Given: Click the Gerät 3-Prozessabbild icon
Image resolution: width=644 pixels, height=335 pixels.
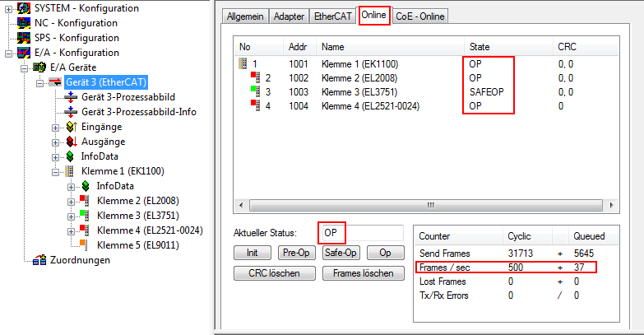Looking at the screenshot, I should [x=71, y=97].
